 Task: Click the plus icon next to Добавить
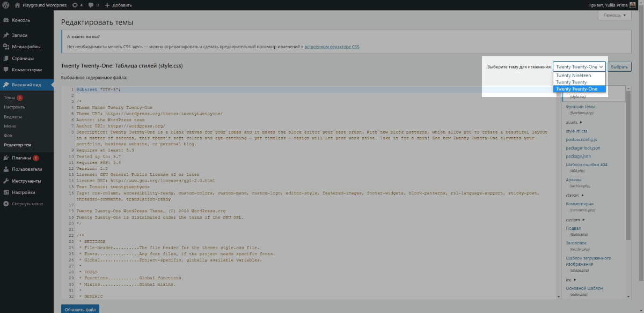coord(107,5)
